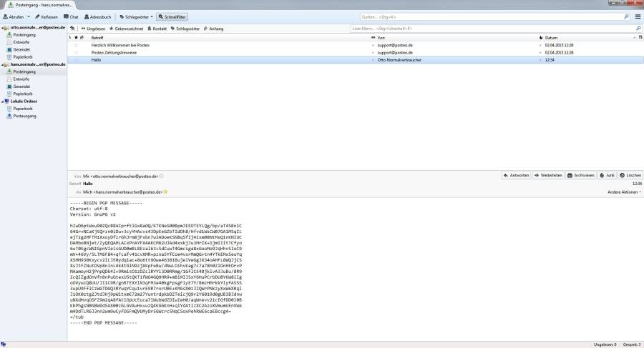This screenshot has height=348, width=644.
Task: Archive the message with Archivieren
Action: coord(581,175)
